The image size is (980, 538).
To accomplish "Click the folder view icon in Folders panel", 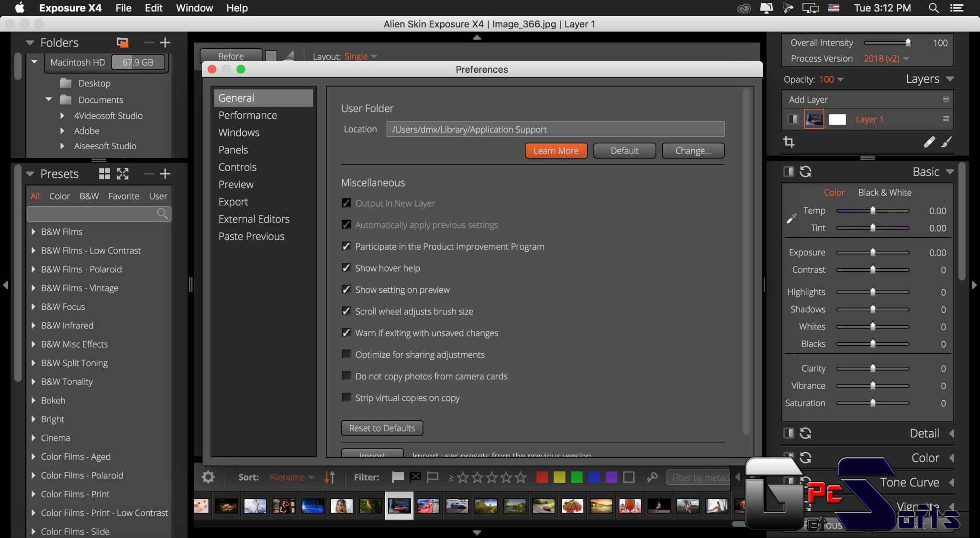I will (122, 43).
